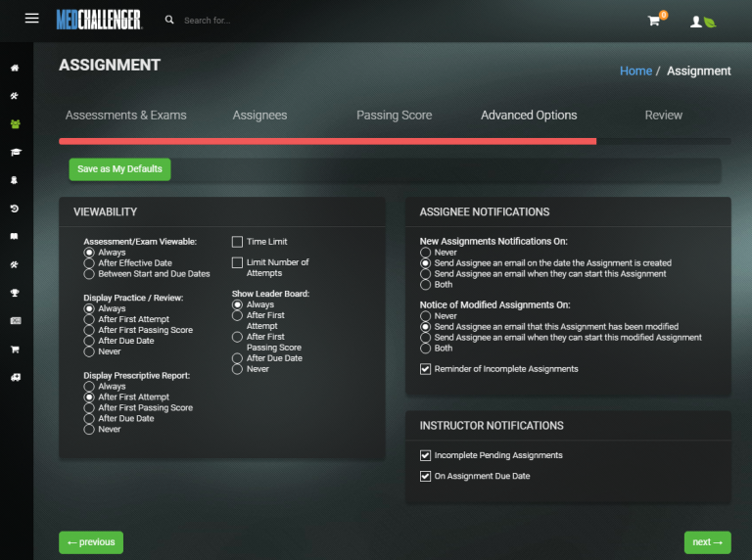Set Display Practice / Review to Never
The image size is (752, 560).
[89, 351]
